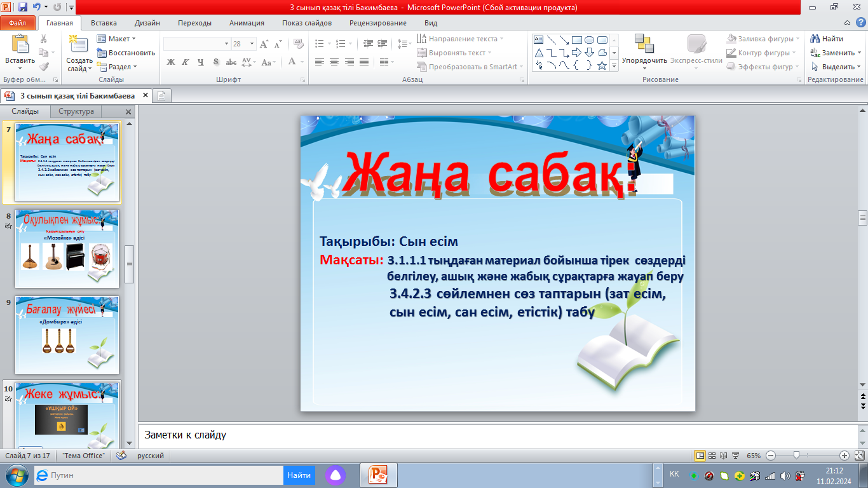Image resolution: width=868 pixels, height=488 pixels.
Task: Start slideshow from status bar icon
Action: click(x=735, y=456)
